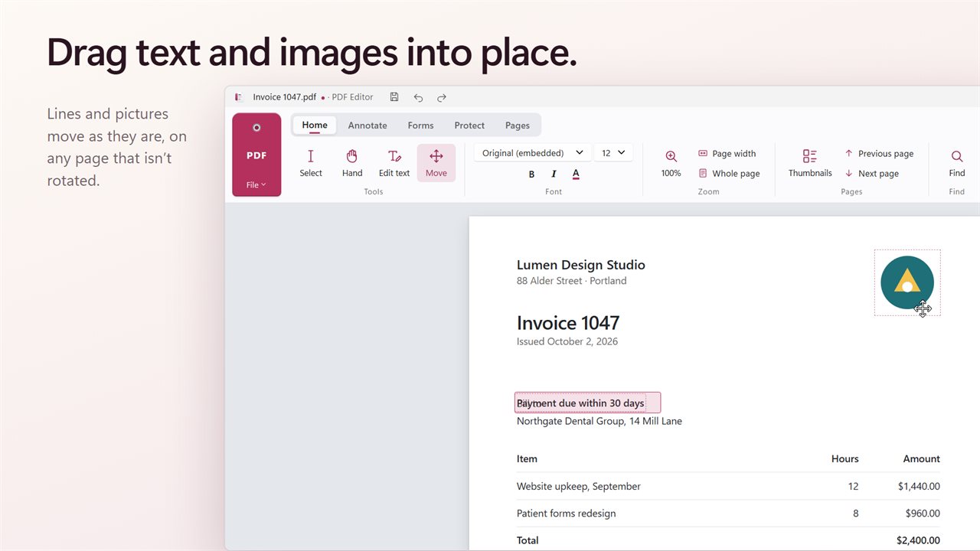Screen dimensions: 980x551
Task: Click the Northgate Dental Group address line
Action: (599, 421)
